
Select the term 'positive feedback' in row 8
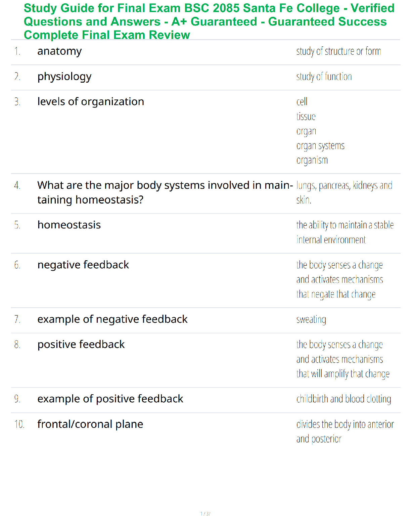coord(81,345)
